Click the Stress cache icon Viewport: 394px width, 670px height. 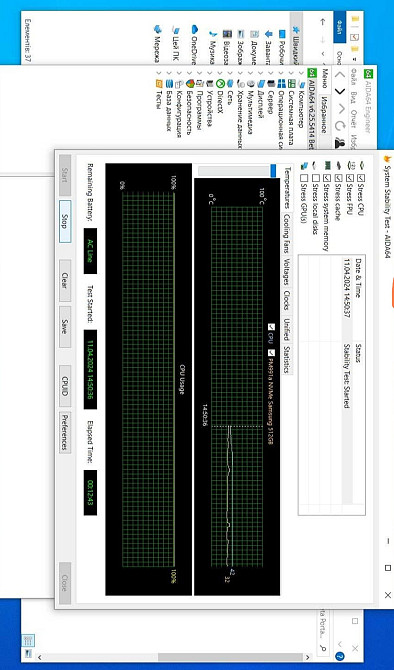click(x=339, y=165)
